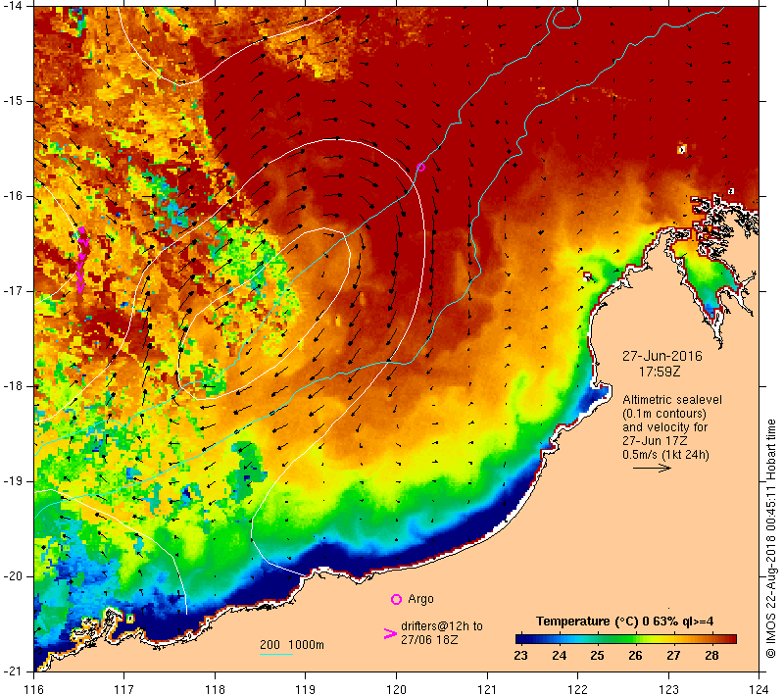
Task: Click the magenta Argo float marker on the map
Action: [x=421, y=167]
